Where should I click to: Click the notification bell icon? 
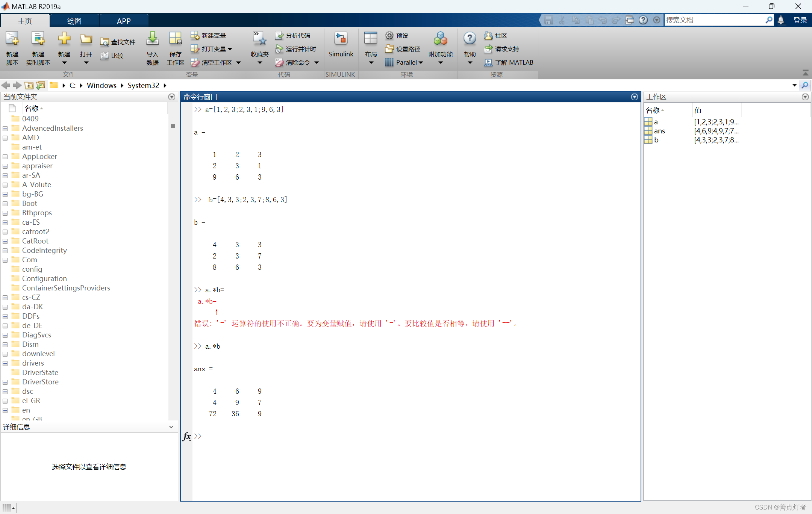click(781, 20)
